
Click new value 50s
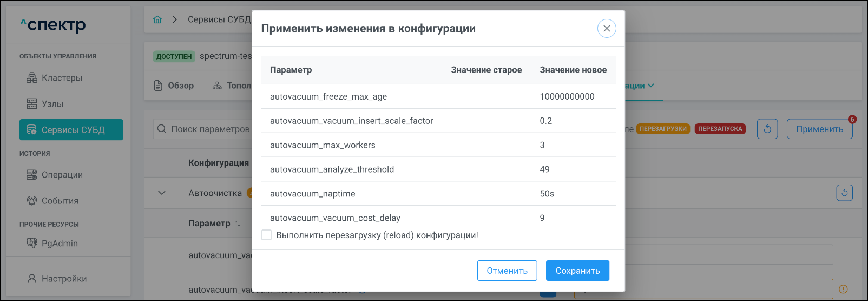(x=547, y=194)
